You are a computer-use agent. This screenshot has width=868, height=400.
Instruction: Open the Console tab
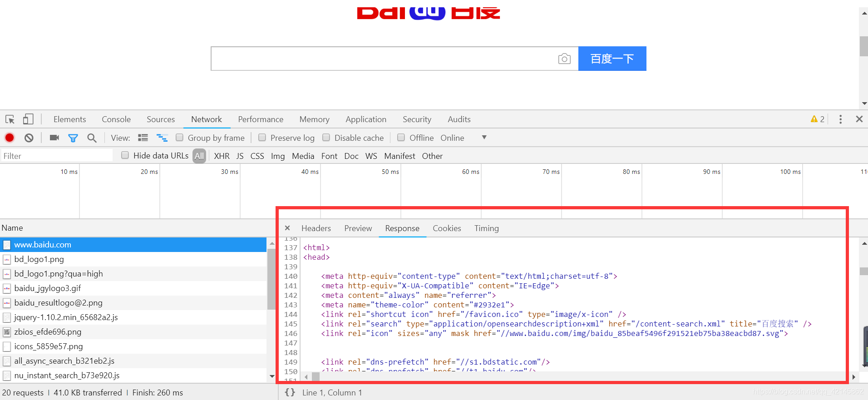pos(116,119)
